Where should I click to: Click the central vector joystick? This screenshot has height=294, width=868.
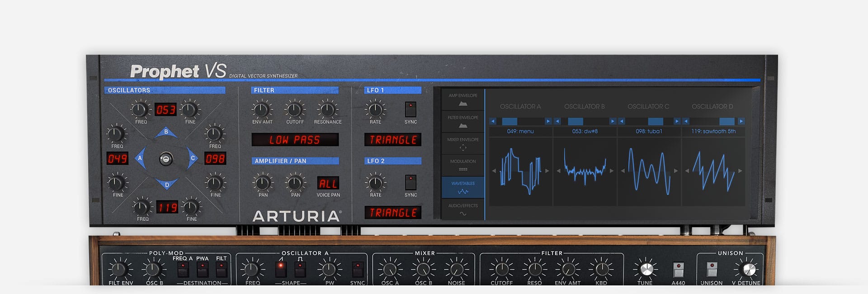[x=166, y=159]
